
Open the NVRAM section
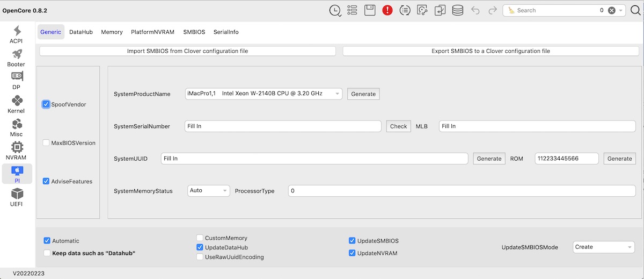[x=17, y=151]
